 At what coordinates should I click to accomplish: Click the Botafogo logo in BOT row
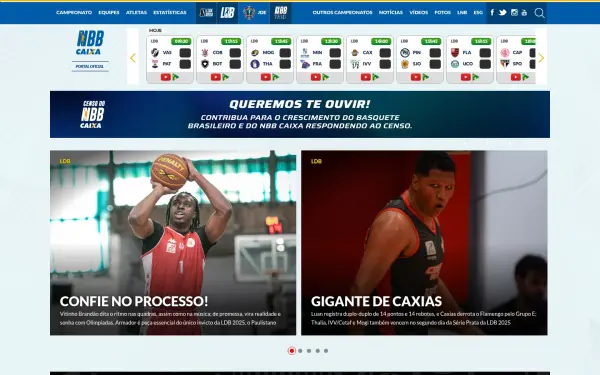point(205,64)
